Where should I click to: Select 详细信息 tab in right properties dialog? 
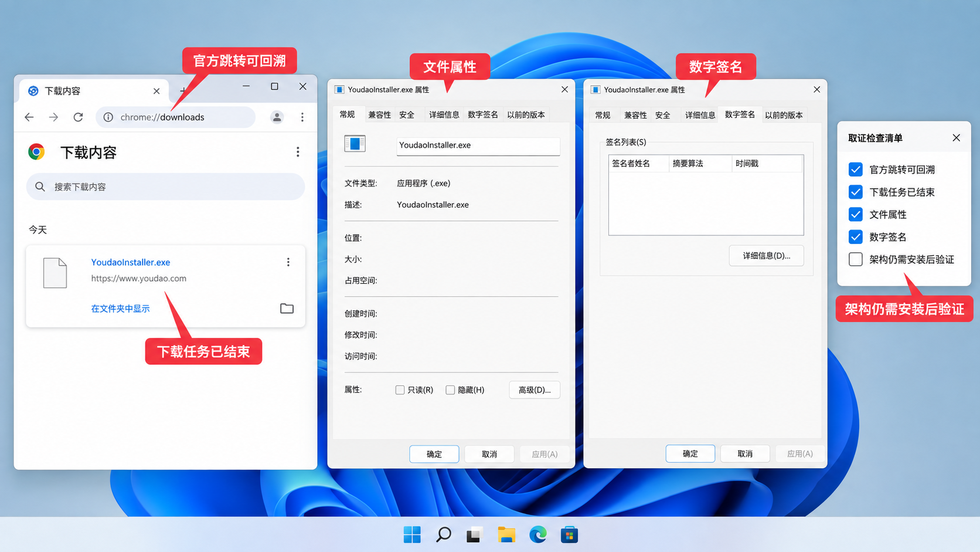[700, 115]
